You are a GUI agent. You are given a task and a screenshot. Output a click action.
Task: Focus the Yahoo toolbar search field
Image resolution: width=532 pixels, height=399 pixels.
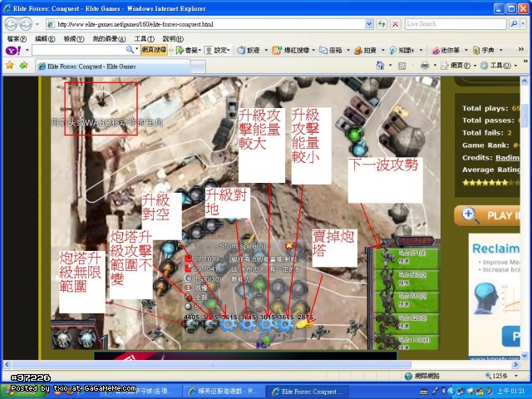coord(79,50)
